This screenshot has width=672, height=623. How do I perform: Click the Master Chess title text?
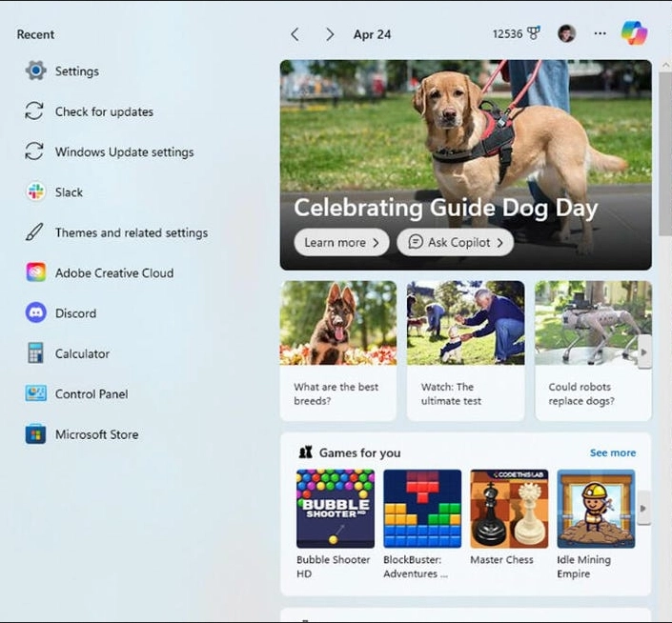(x=502, y=559)
